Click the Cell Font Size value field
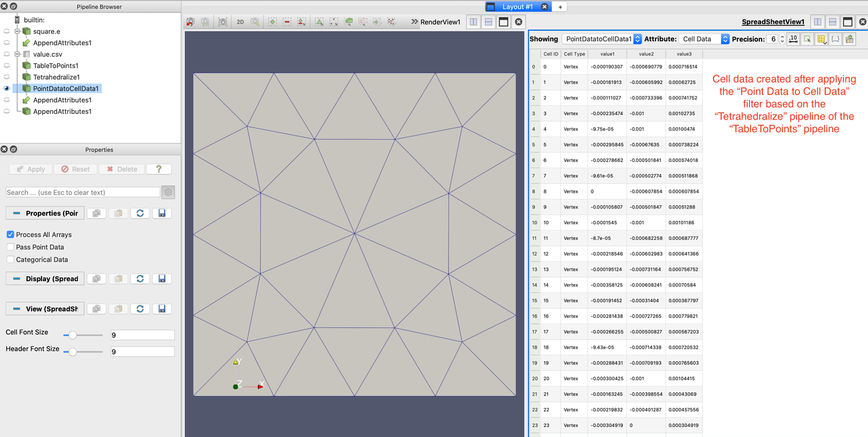Screen dimensions: 868x437 (142, 335)
